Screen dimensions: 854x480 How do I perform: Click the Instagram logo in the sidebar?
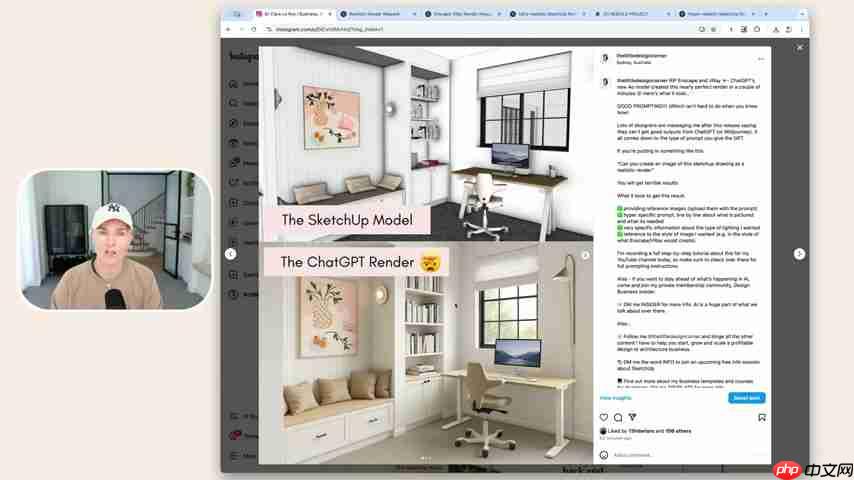[243, 56]
